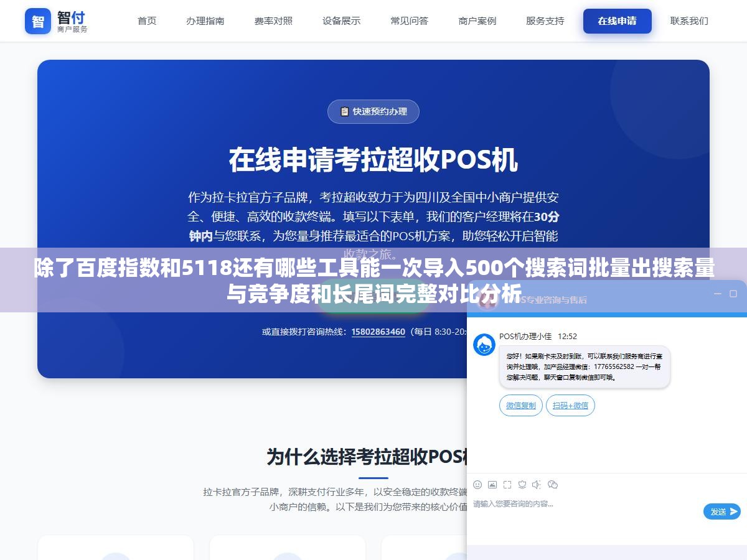Open 设备展示 in navigation
Image resolution: width=747 pixels, height=560 pixels.
pos(341,21)
